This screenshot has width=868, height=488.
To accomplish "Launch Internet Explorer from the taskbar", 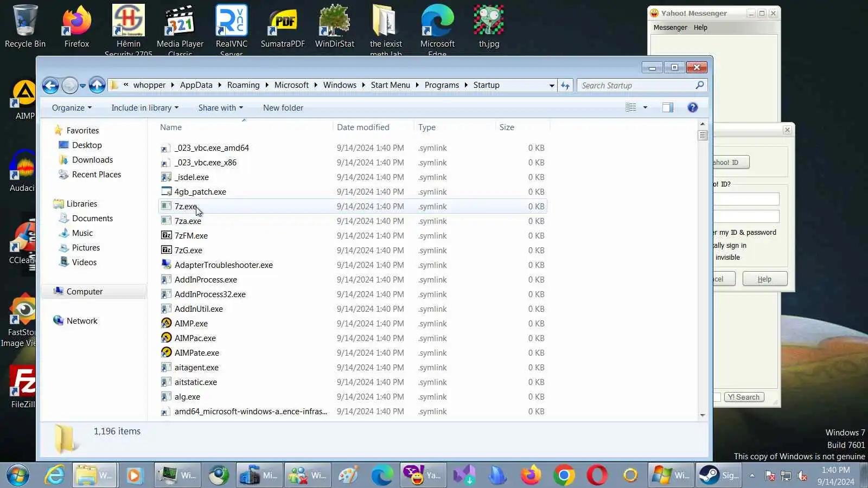I will 54,476.
